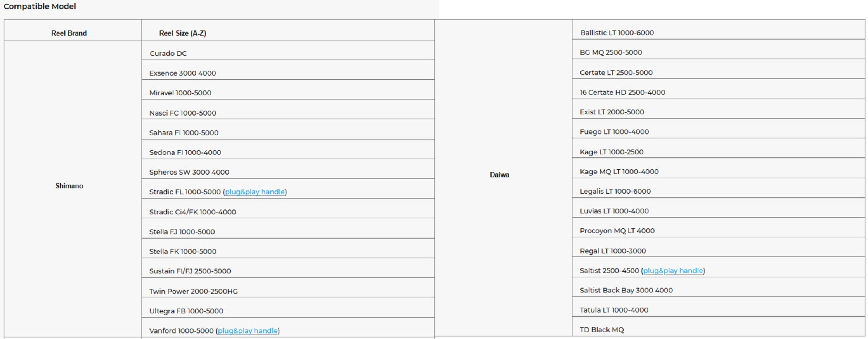This screenshot has width=868, height=339.
Task: Select the Kage MQ LT 1000-4000 row
Action: 619,172
